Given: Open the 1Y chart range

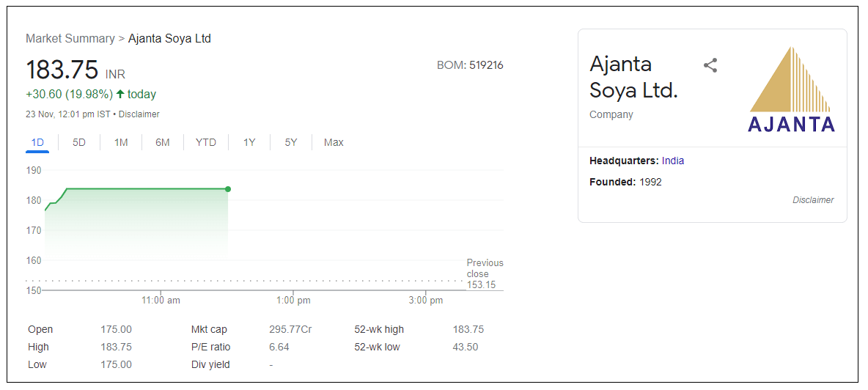Looking at the screenshot, I should coord(249,142).
